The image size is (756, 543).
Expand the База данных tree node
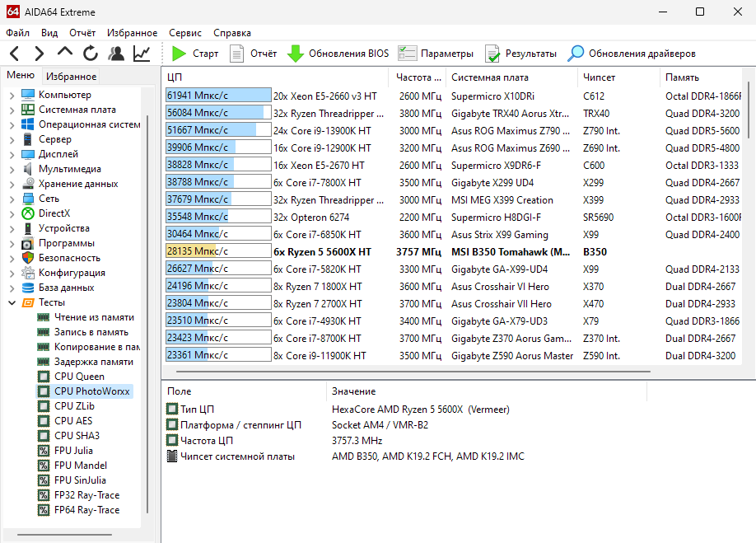point(12,288)
